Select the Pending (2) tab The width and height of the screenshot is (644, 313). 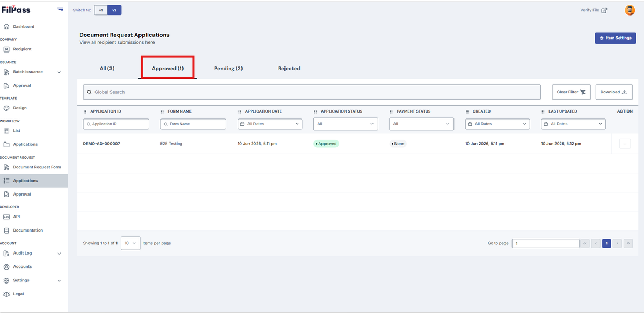(228, 69)
